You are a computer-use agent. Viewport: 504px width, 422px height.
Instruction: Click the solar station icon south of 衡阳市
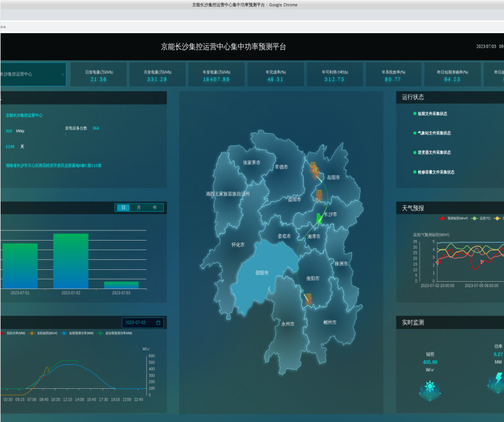click(x=308, y=299)
